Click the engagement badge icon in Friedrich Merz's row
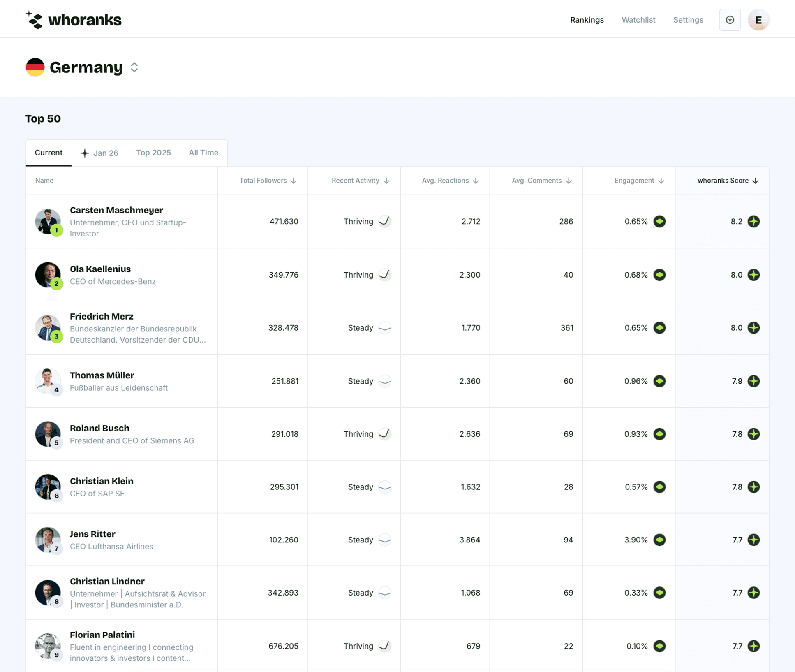795x672 pixels. (660, 328)
